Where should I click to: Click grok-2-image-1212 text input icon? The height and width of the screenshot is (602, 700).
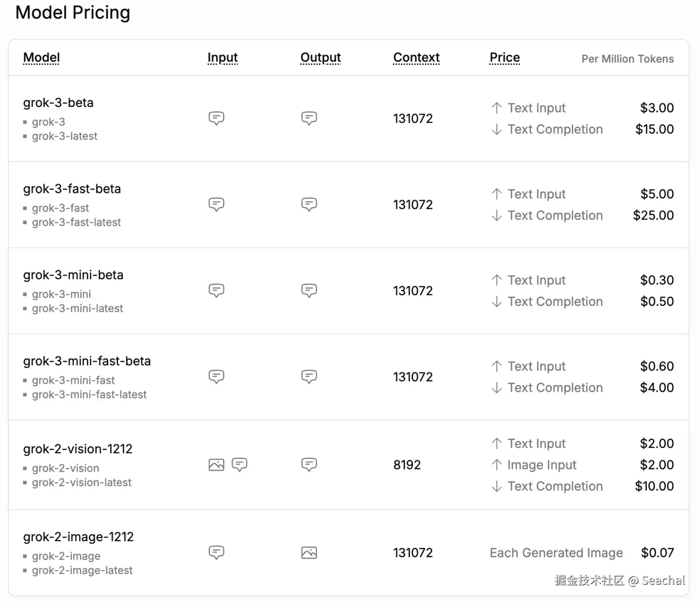216,552
